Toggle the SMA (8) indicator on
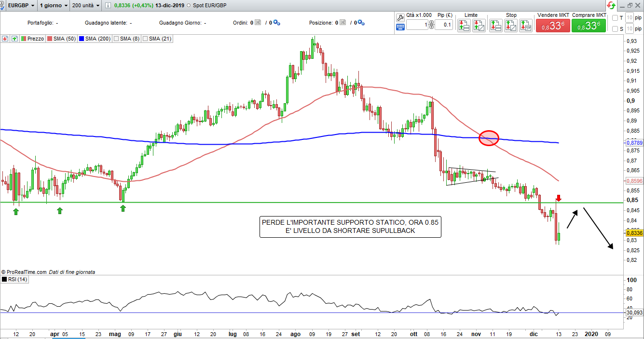Viewport: 644px width, 339px height. (116, 39)
